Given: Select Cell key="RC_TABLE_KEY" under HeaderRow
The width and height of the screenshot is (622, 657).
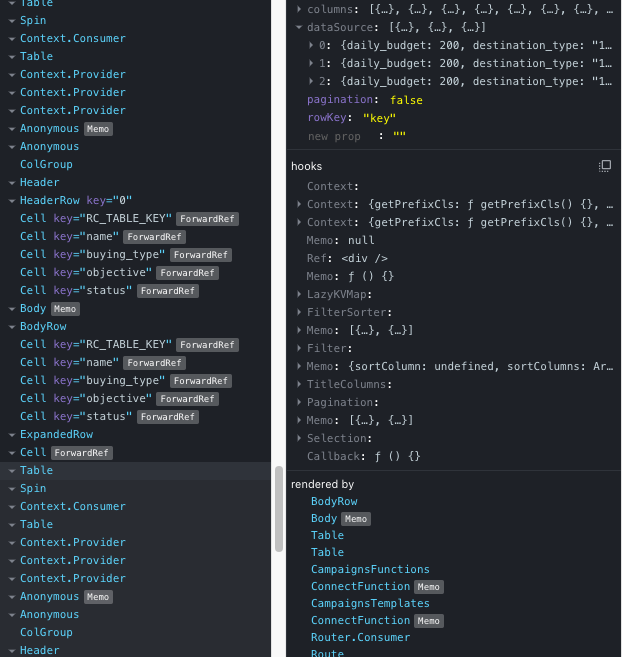Looking at the screenshot, I should (129, 219).
